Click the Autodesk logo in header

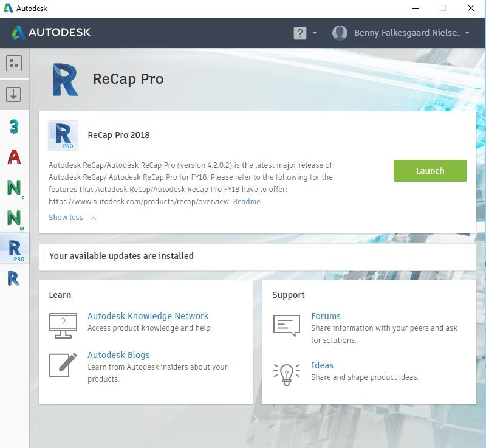click(x=51, y=32)
